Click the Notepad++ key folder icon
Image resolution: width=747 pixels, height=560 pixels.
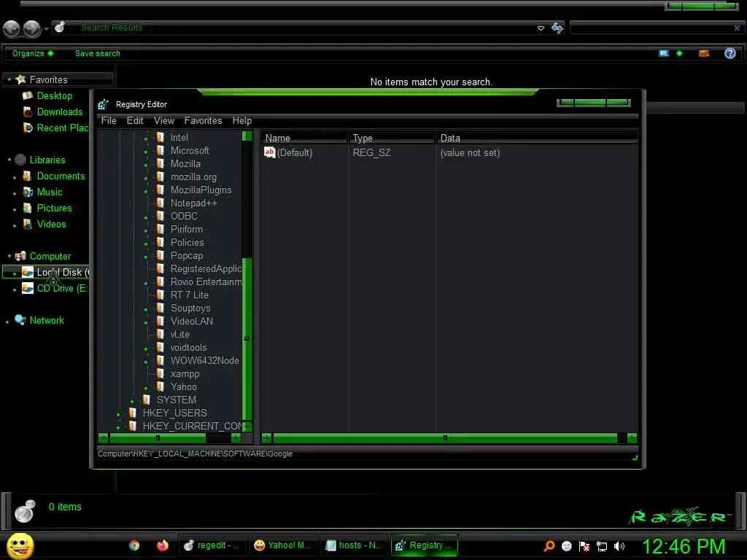pyautogui.click(x=160, y=203)
